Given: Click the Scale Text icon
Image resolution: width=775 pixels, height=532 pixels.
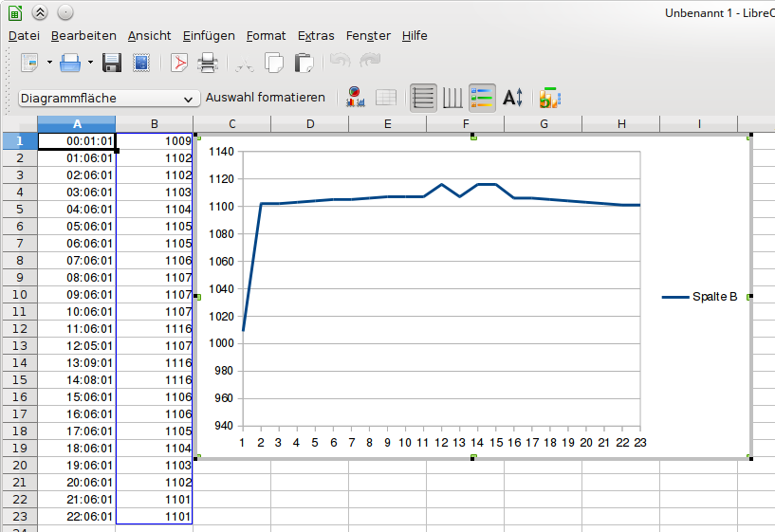Looking at the screenshot, I should tap(513, 98).
